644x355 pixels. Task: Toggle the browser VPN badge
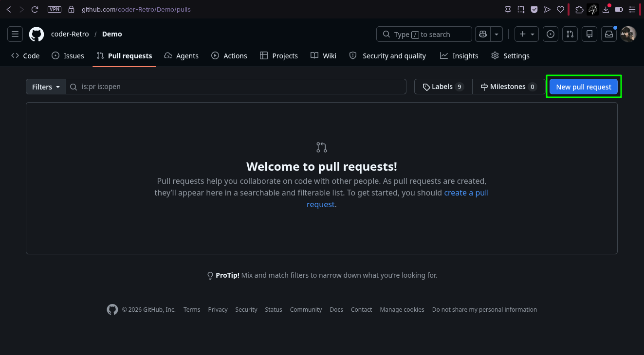(55, 9)
